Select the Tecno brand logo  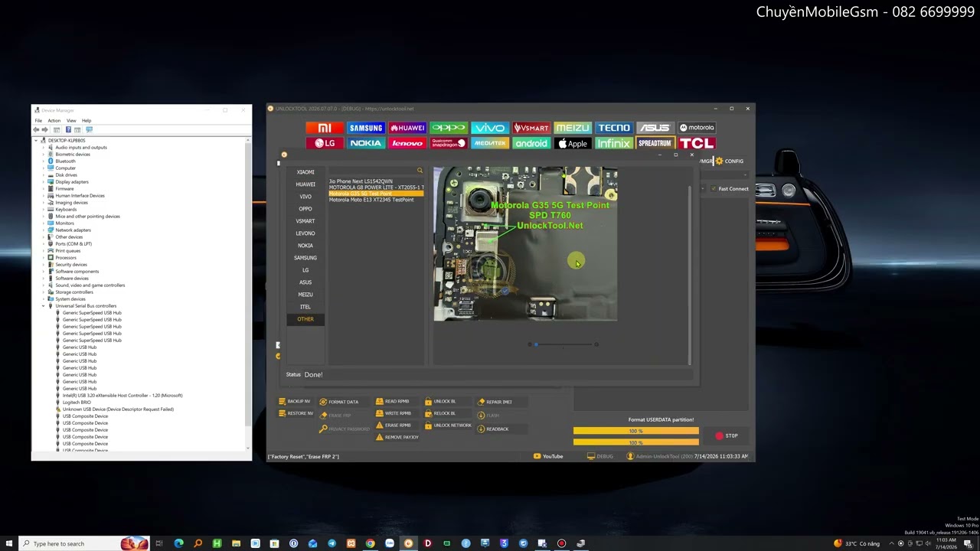click(x=614, y=128)
